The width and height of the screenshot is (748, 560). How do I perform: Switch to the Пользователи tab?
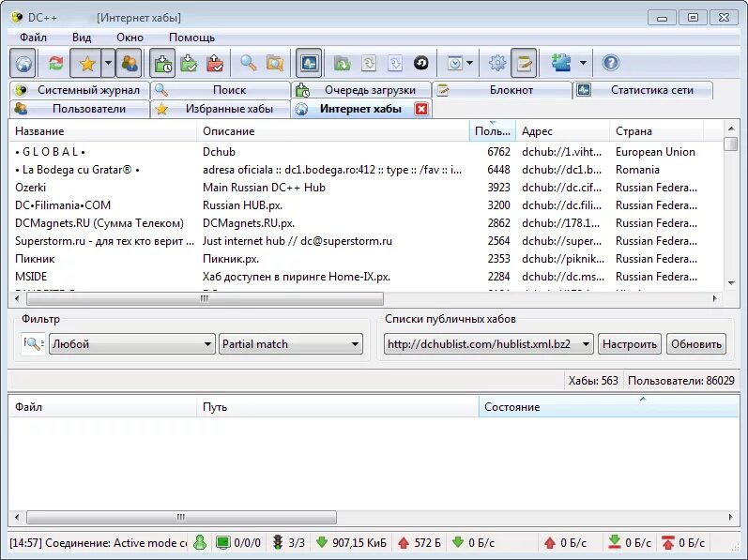tap(79, 109)
